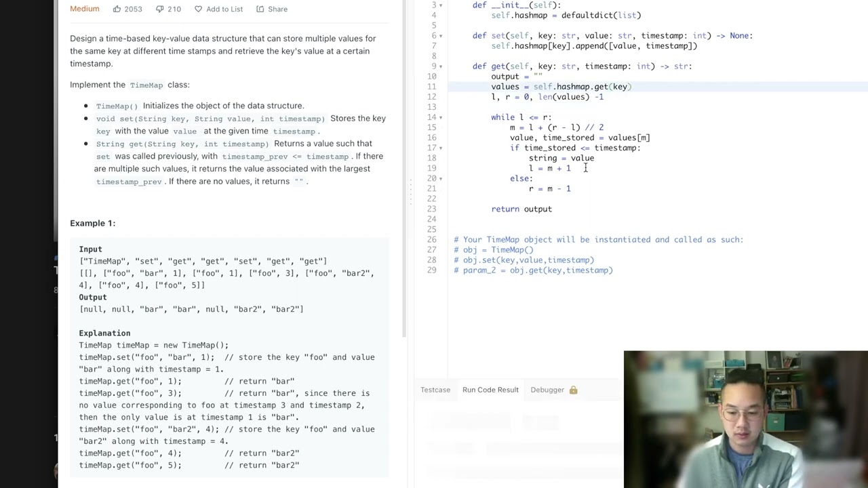This screenshot has width=868, height=488.
Task: Click the thumbs-down dislike icon
Action: (x=160, y=9)
